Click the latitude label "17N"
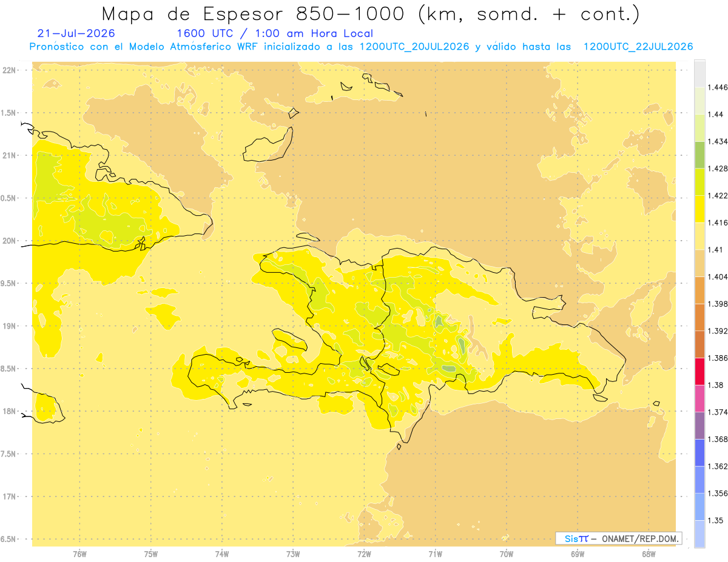The height and width of the screenshot is (562, 728). pos(10,497)
